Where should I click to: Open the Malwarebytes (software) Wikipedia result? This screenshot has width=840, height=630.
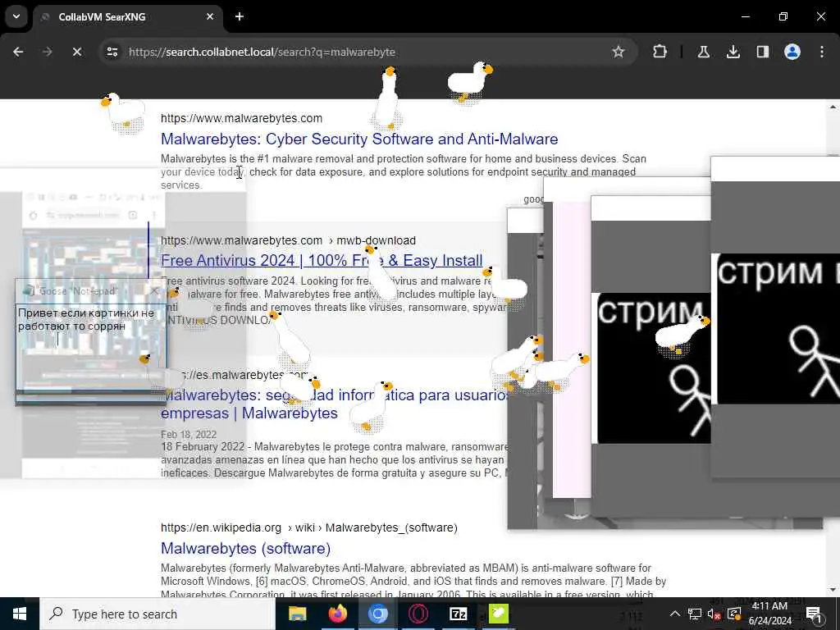click(245, 548)
